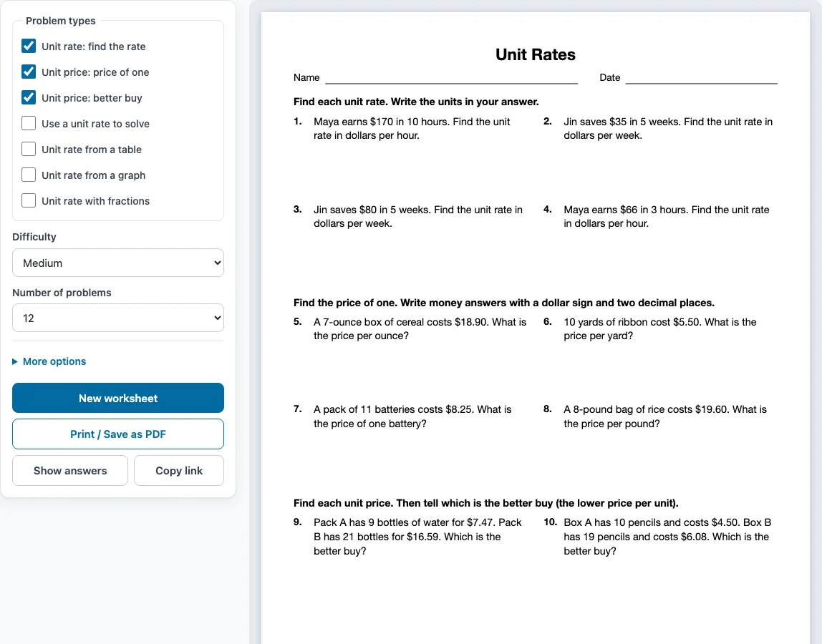Click problem 3 about Jin saving $80
Viewport: 822px width, 644px height.
click(418, 216)
